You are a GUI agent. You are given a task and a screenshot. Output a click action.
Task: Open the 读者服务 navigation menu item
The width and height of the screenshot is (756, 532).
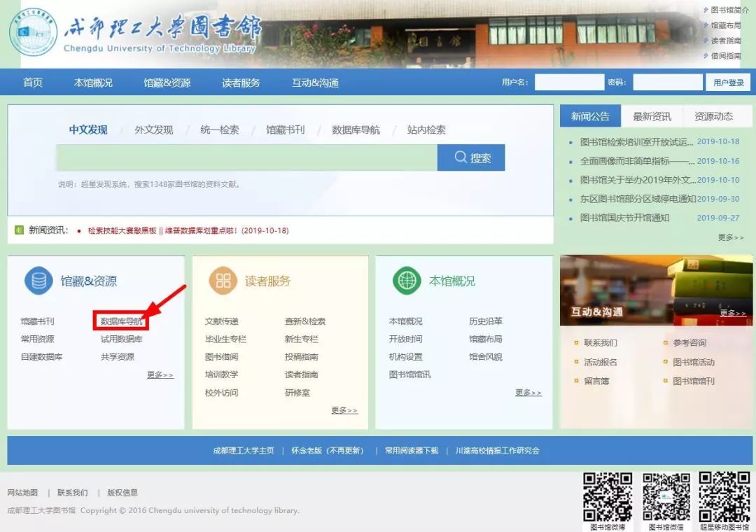point(241,83)
